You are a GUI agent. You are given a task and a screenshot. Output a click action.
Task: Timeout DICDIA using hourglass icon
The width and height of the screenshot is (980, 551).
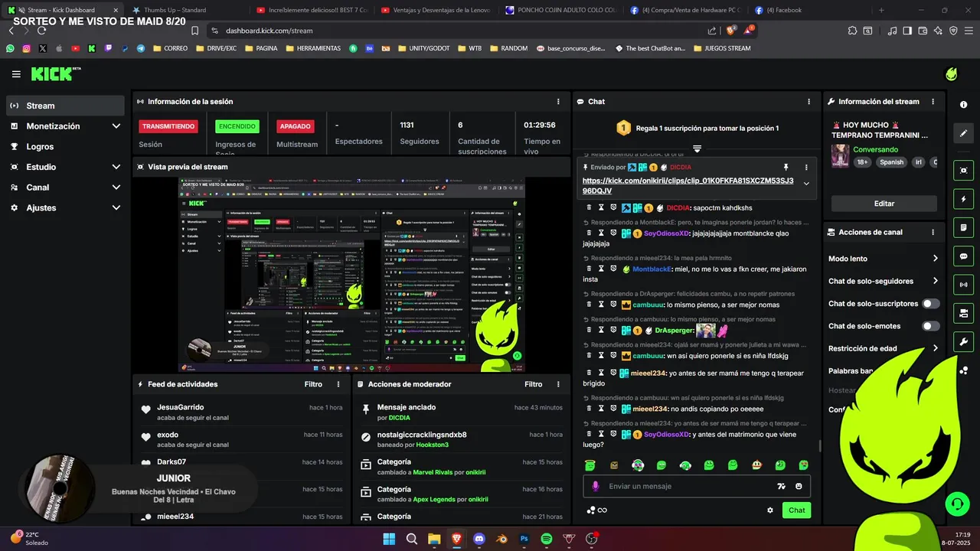click(602, 207)
